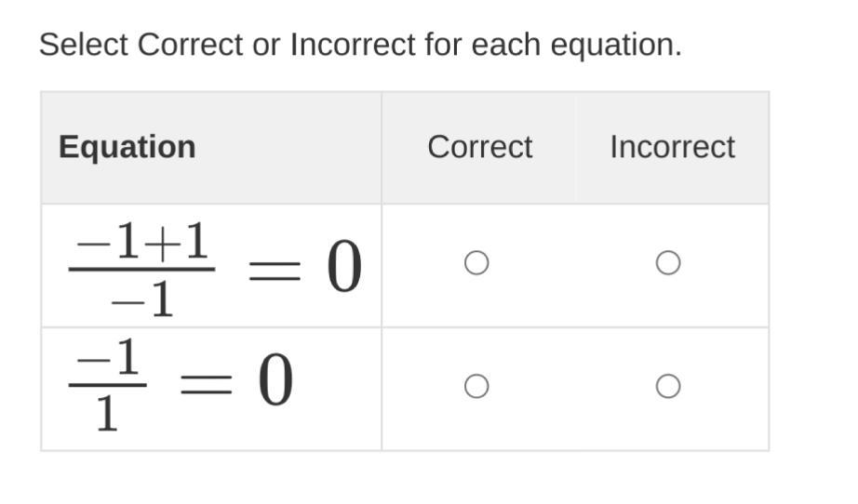The image size is (858, 504).
Task: Mark the first equation as Incorrect
Action: [667, 264]
